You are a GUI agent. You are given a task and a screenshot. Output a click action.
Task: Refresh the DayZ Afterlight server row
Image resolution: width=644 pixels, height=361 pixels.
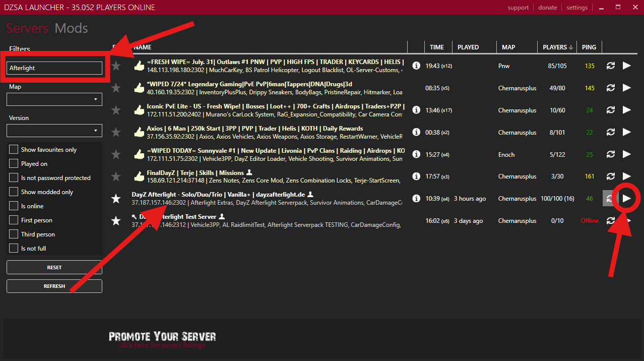(x=609, y=199)
